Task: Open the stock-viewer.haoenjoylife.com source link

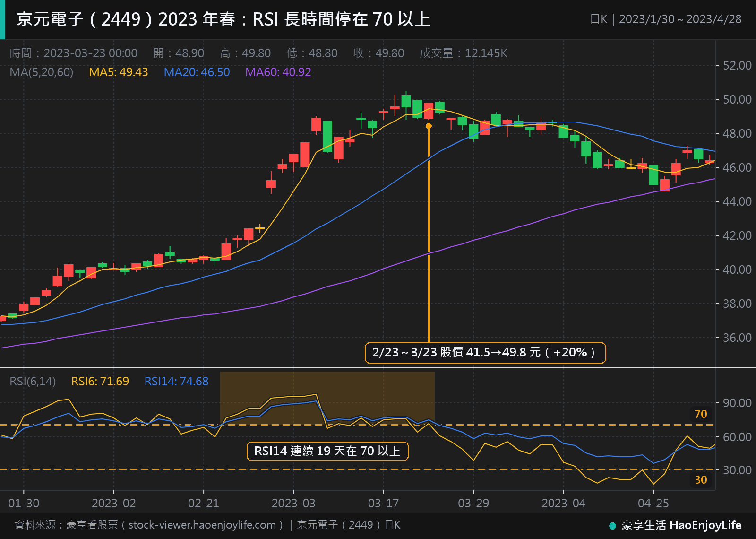Action: (x=202, y=525)
